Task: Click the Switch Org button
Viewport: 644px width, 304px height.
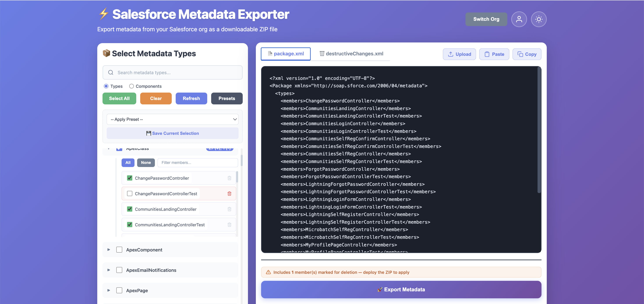Action: [x=486, y=19]
